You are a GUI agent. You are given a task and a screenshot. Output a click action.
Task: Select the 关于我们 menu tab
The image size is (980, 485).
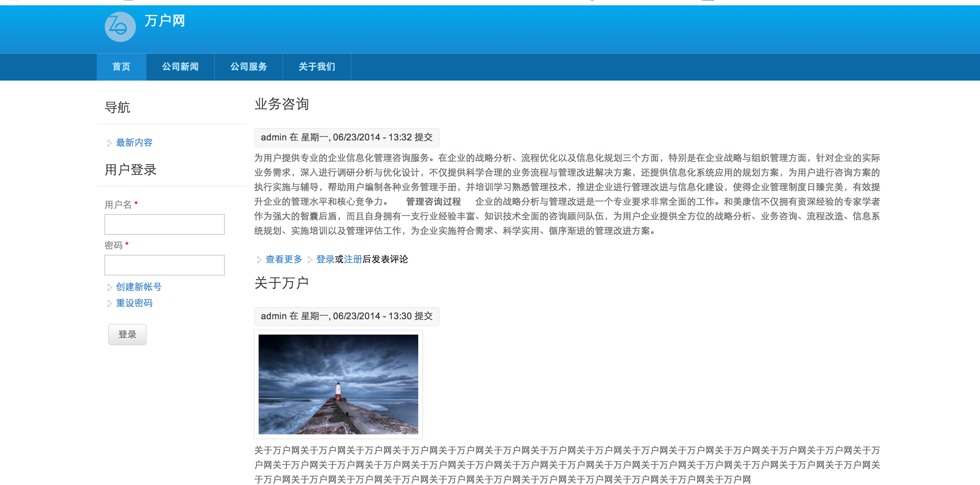pyautogui.click(x=317, y=67)
